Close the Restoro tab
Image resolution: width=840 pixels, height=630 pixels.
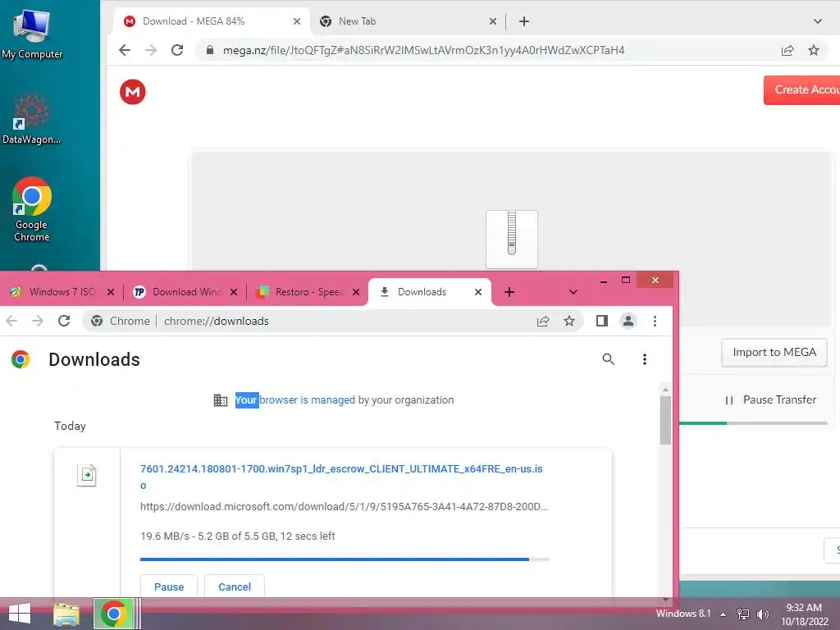click(x=356, y=292)
